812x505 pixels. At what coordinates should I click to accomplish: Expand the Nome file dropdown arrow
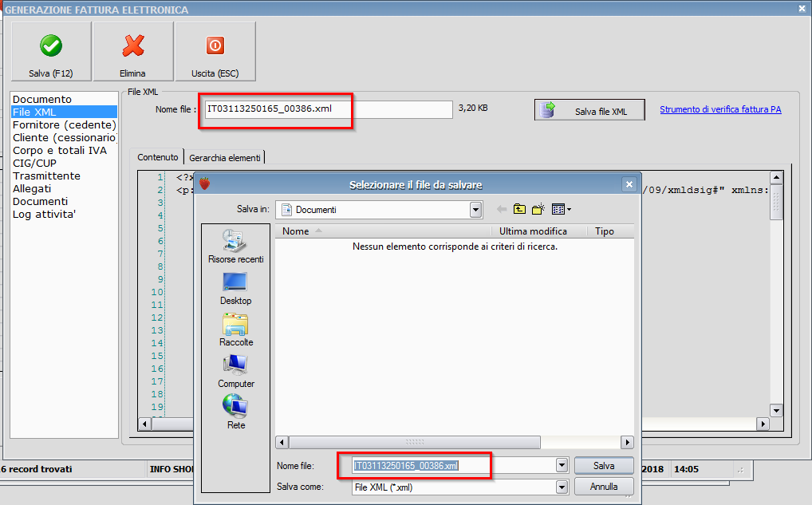pyautogui.click(x=562, y=466)
